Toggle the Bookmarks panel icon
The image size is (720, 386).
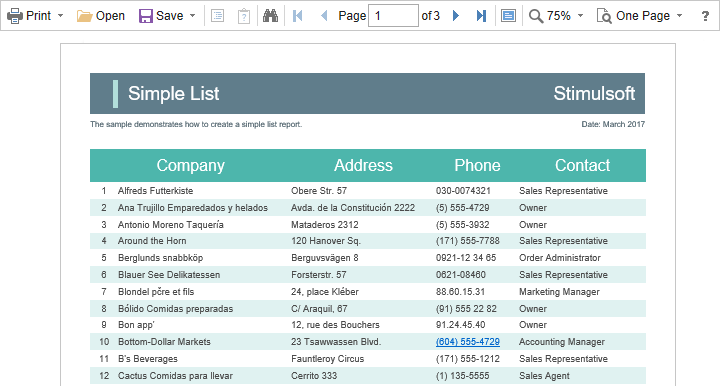pos(217,16)
